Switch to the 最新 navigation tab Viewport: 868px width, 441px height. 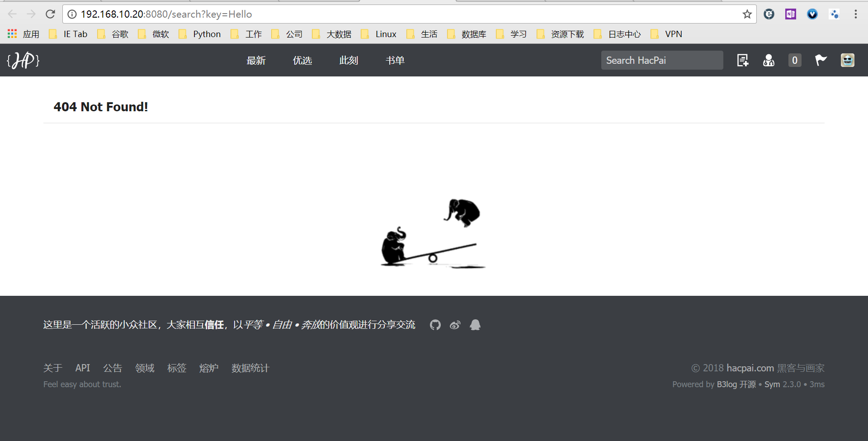click(256, 60)
